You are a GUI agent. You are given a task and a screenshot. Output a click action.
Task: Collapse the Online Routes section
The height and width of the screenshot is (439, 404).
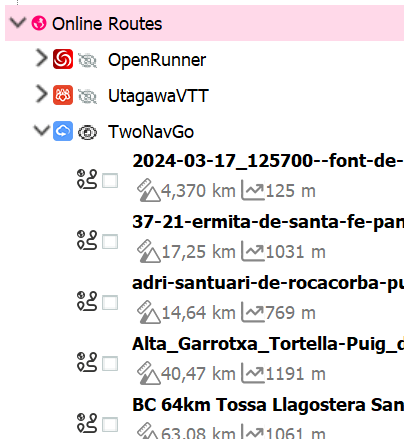[18, 22]
